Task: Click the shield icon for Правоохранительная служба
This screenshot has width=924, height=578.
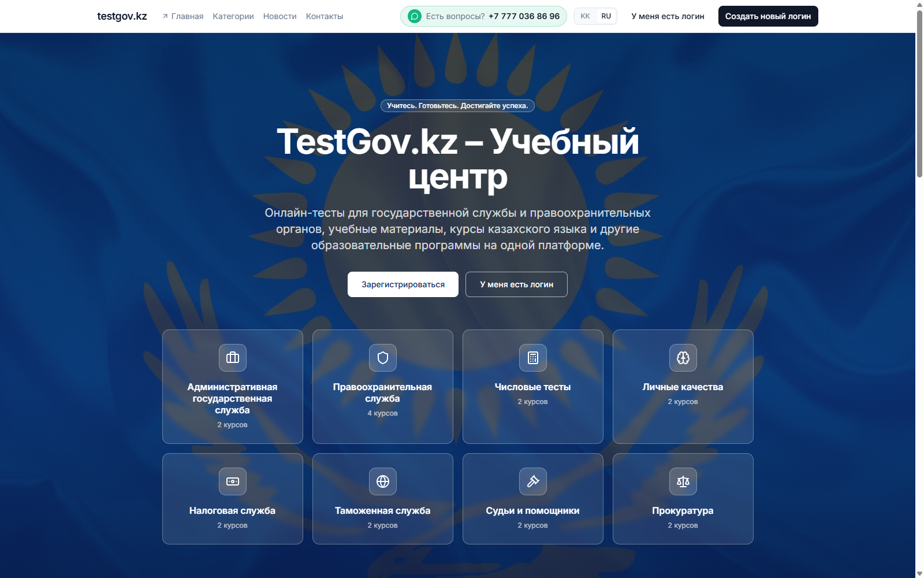Action: click(x=383, y=358)
